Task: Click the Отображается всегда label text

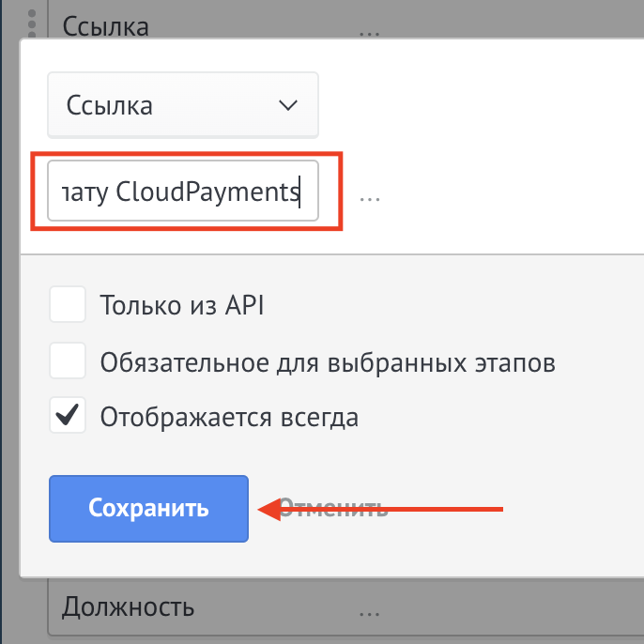Action: 229,416
